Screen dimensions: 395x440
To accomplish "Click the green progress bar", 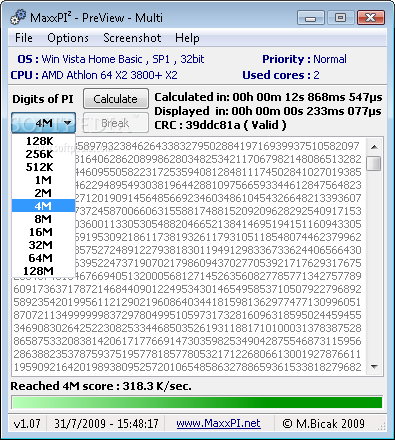I will [197, 402].
